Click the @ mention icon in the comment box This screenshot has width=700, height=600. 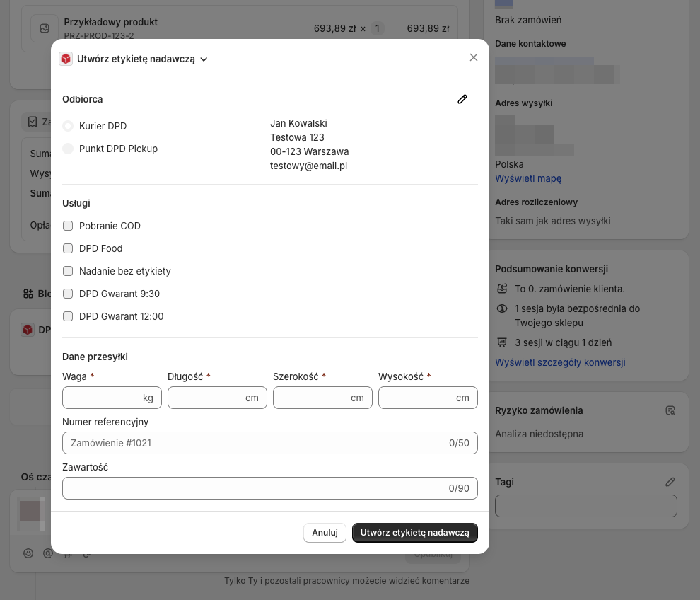coord(48,553)
